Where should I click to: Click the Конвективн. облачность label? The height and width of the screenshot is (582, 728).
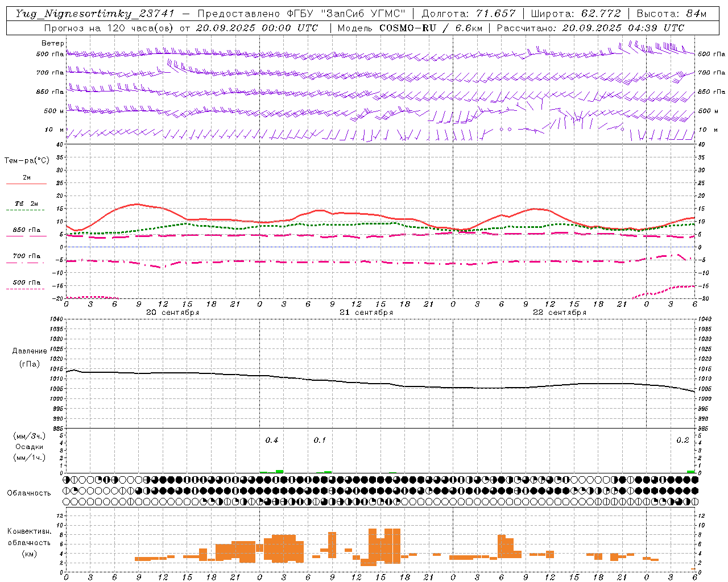[x=29, y=537]
